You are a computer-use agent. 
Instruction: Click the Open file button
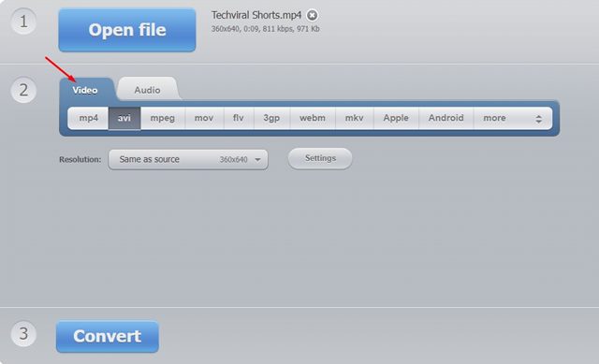[127, 30]
